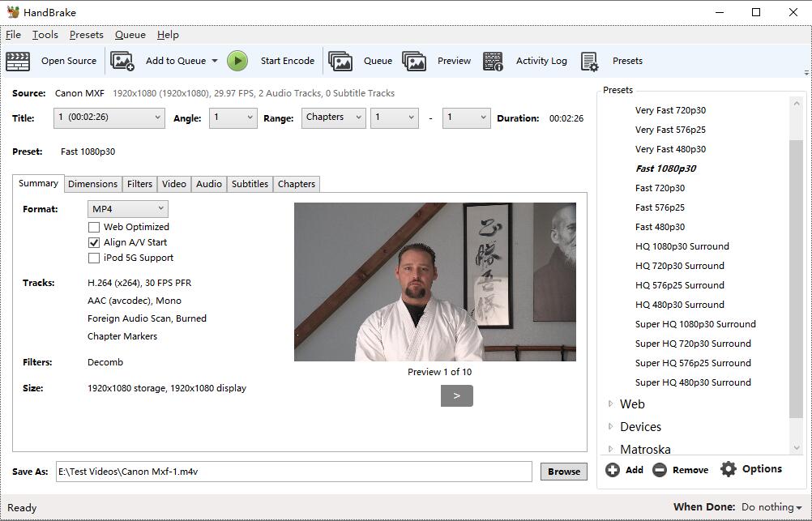The height and width of the screenshot is (521, 812).
Task: Click the HandBrake logo in title bar
Action: tap(13, 12)
